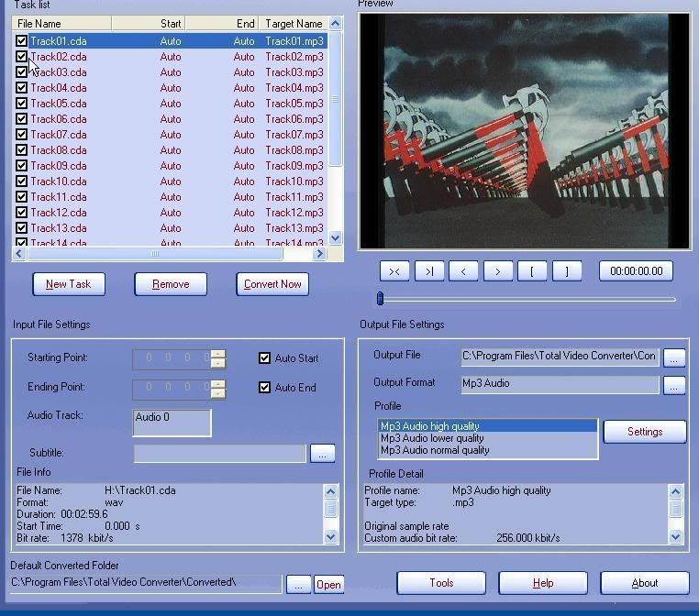Click the End column header
The image size is (699, 616).
click(222, 24)
